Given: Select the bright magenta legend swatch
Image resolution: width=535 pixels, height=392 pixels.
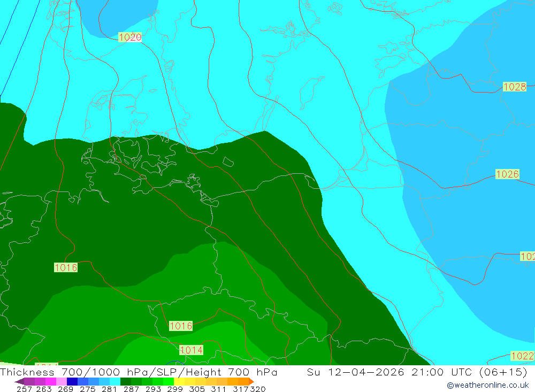Looking at the screenshot, I should click(50, 381).
